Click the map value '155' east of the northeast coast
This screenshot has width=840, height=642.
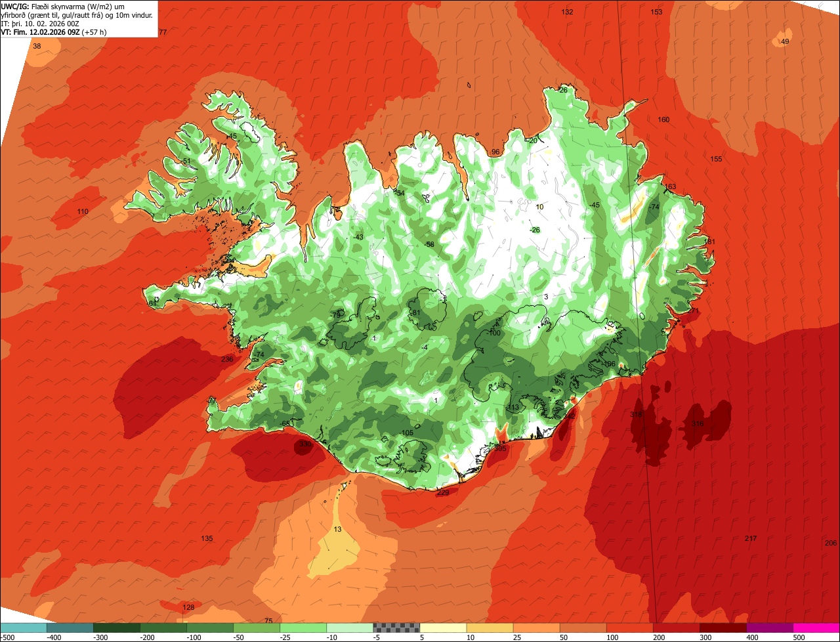tap(716, 159)
